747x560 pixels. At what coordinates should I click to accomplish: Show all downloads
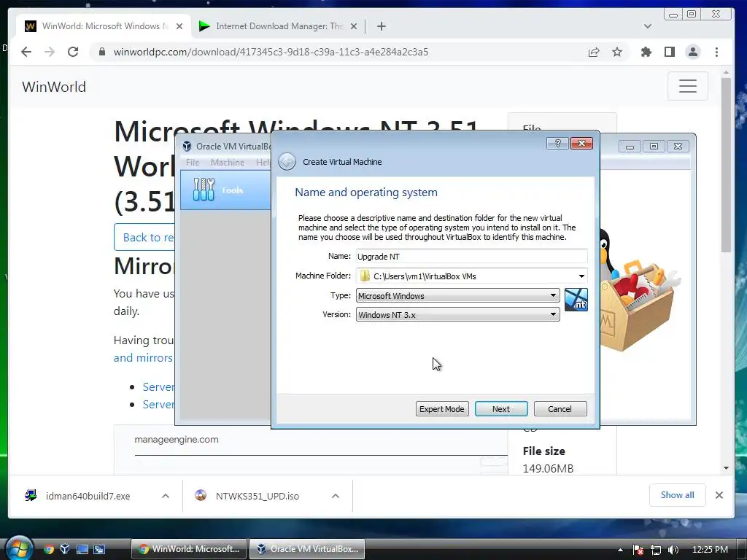point(677,495)
